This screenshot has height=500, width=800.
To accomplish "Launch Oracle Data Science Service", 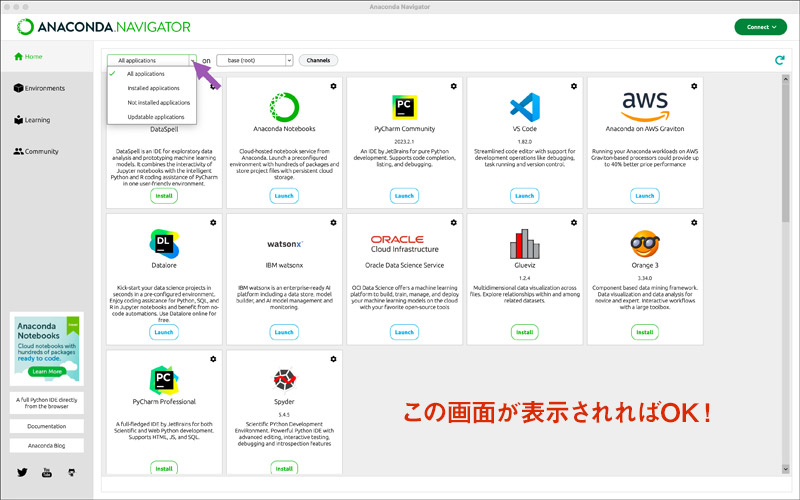I will 404,332.
